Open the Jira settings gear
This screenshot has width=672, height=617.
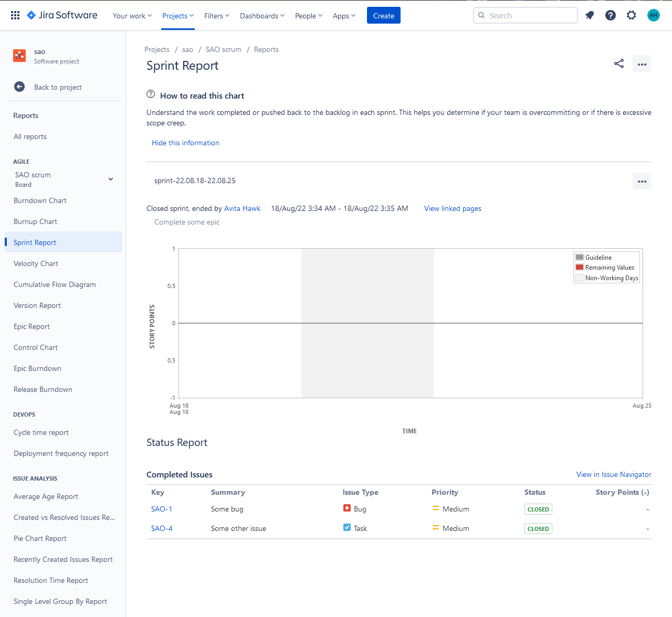[x=631, y=15]
